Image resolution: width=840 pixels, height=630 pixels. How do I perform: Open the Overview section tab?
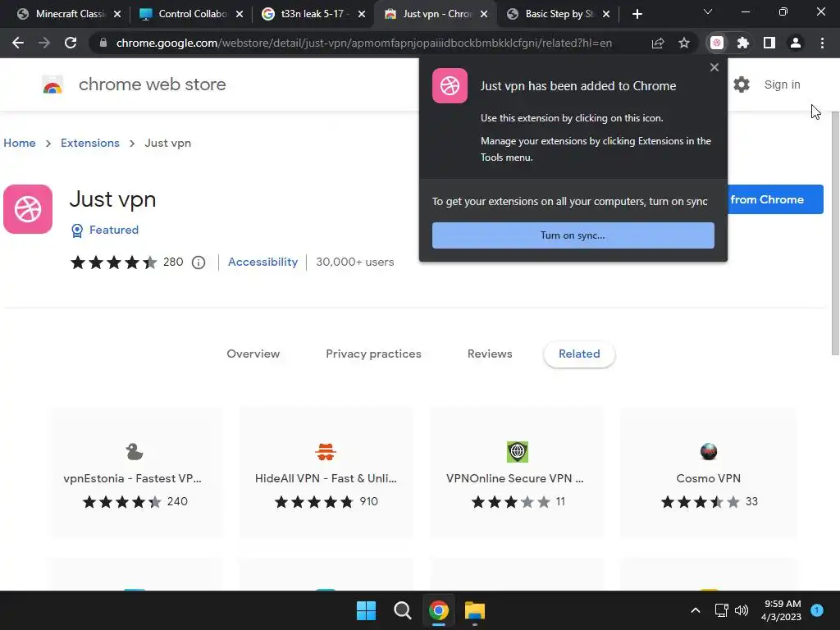(x=253, y=354)
